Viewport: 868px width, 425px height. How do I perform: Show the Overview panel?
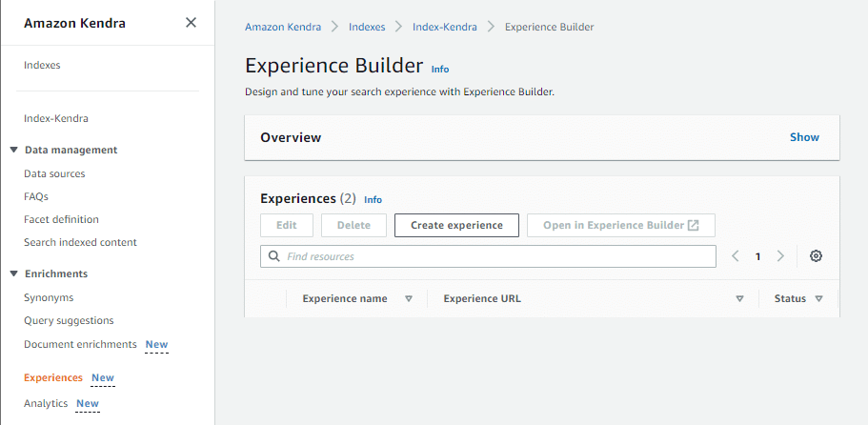click(x=804, y=137)
